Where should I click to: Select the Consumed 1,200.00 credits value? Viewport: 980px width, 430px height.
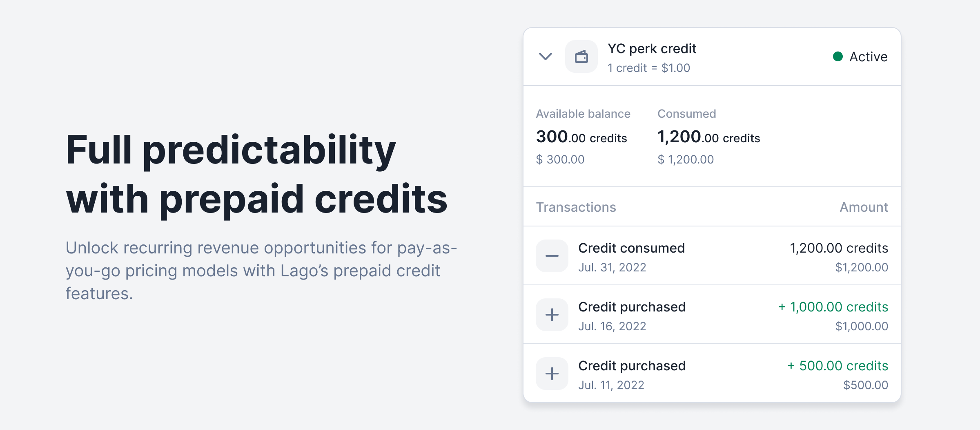tap(708, 137)
